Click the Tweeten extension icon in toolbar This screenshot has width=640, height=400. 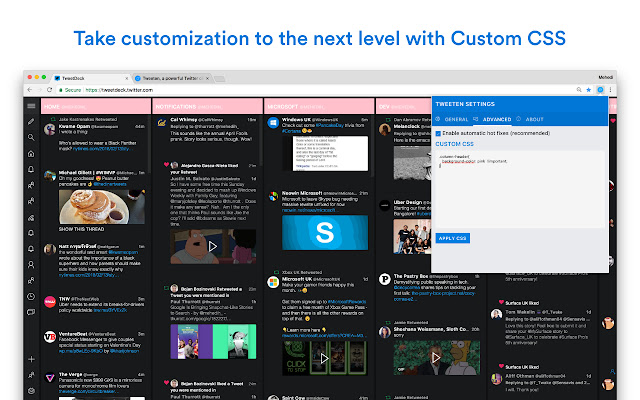600,90
